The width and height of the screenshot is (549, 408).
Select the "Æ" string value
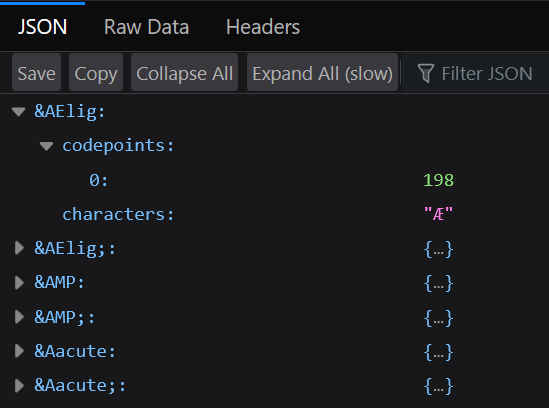(x=438, y=214)
